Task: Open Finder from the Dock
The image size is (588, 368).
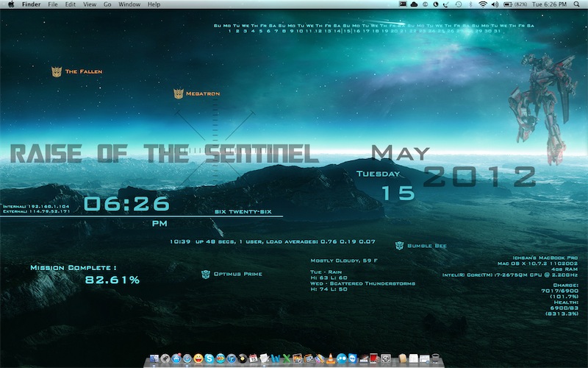Action: [154, 358]
